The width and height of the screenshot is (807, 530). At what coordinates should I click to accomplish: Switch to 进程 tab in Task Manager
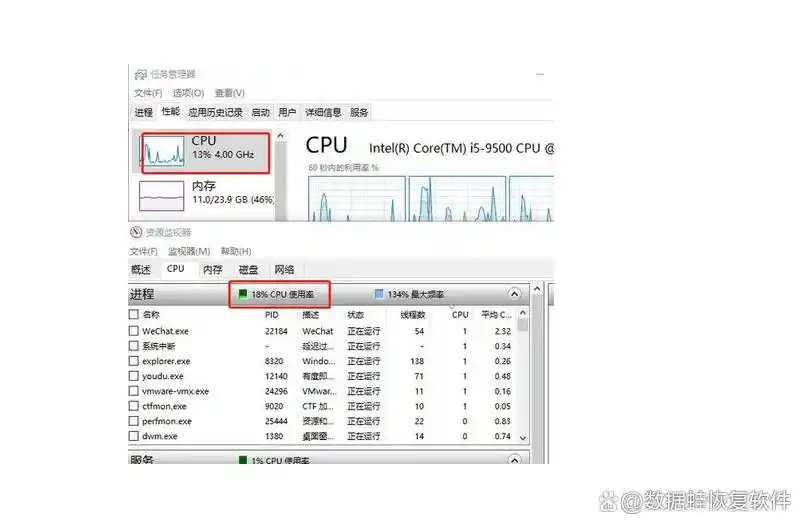(x=144, y=112)
